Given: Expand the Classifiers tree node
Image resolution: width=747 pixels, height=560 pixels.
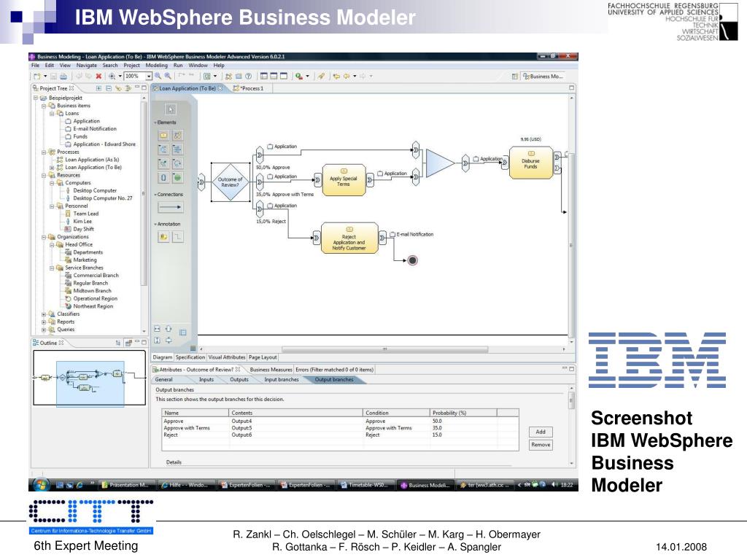Looking at the screenshot, I should click(44, 314).
